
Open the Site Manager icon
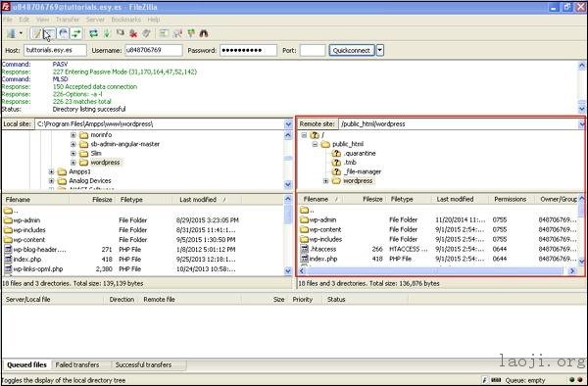click(12, 33)
